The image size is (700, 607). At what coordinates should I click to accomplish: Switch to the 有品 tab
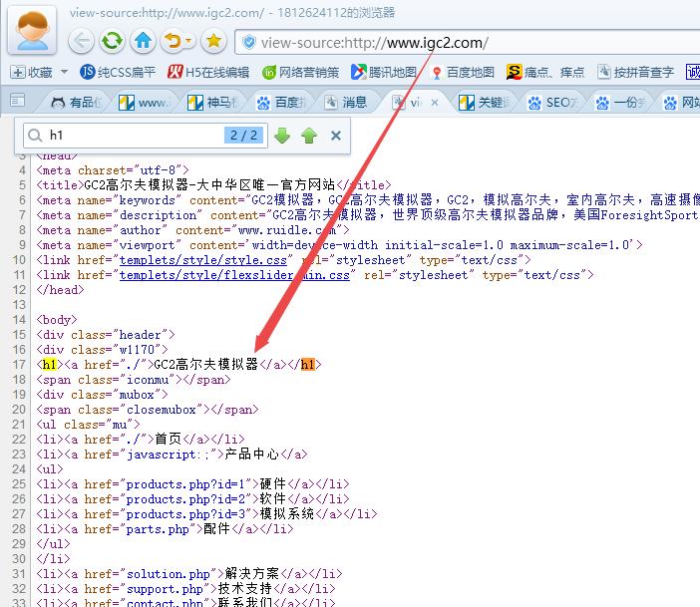click(x=76, y=103)
